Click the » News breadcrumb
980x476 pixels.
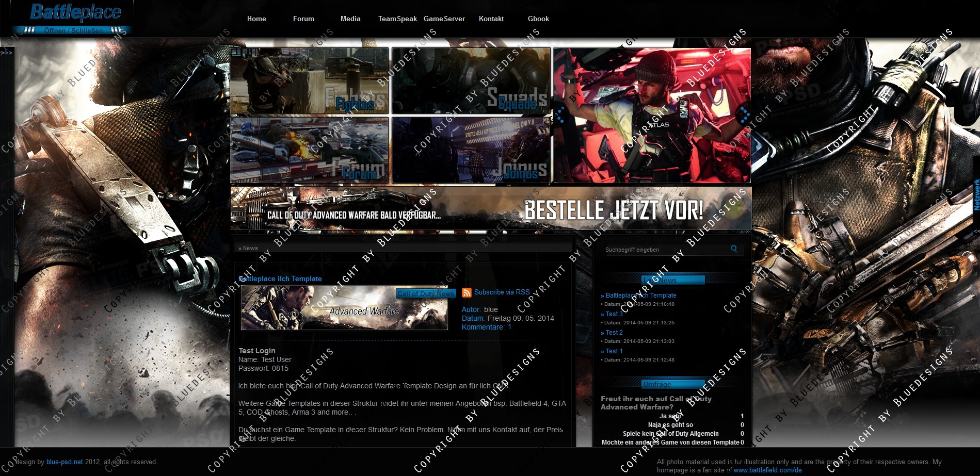tap(248, 248)
